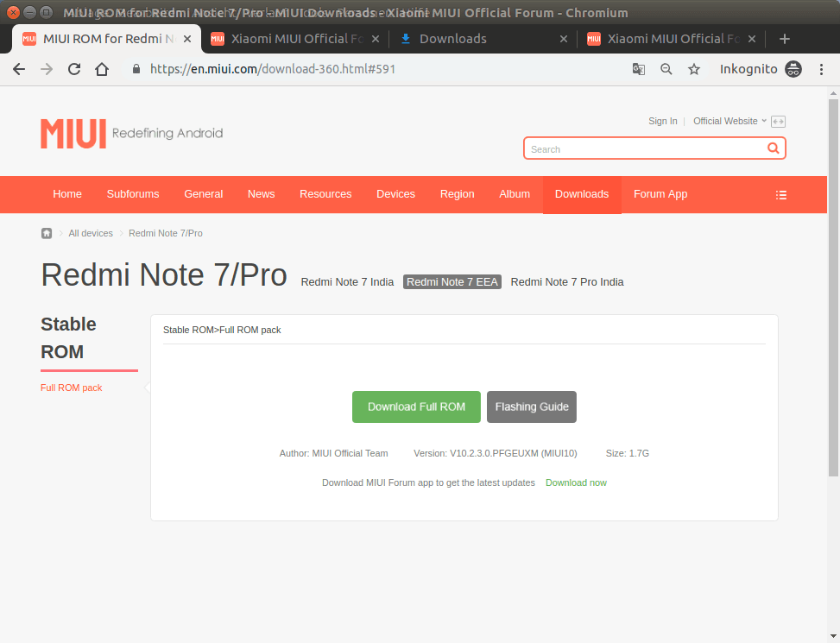840x643 pixels.
Task: Click the Stable ROM sidebar heading
Action: coord(68,337)
